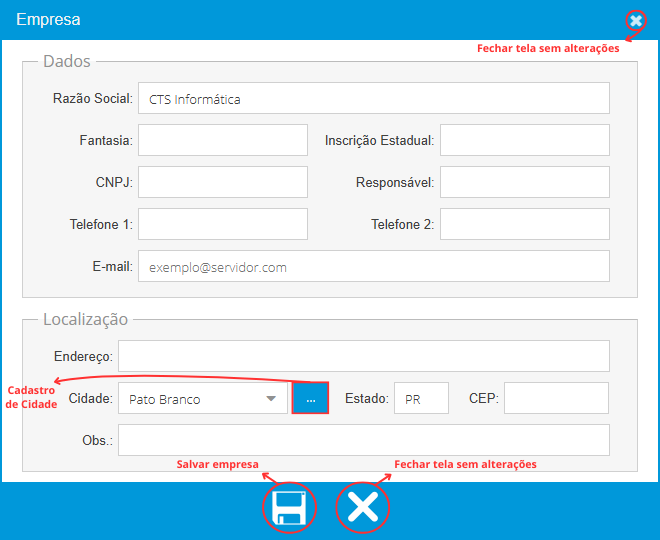Expand the Cidade dropdown arrow

coord(271,399)
